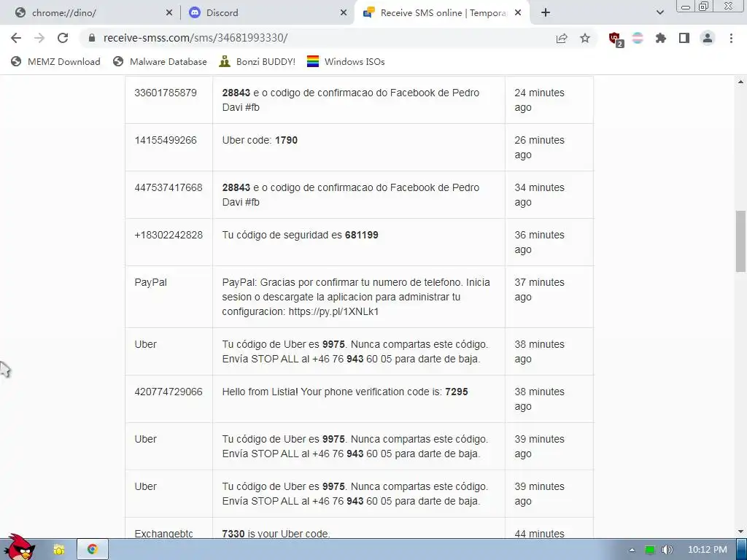The image size is (747, 560).
Task: Click the page scrollbar thumb
Action: pos(741,241)
